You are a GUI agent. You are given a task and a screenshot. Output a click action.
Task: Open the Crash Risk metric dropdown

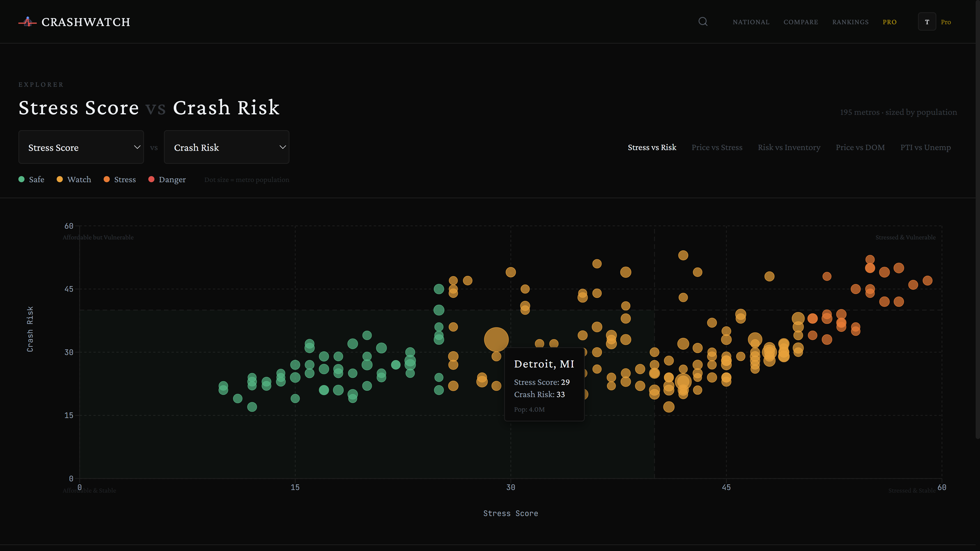tap(226, 147)
